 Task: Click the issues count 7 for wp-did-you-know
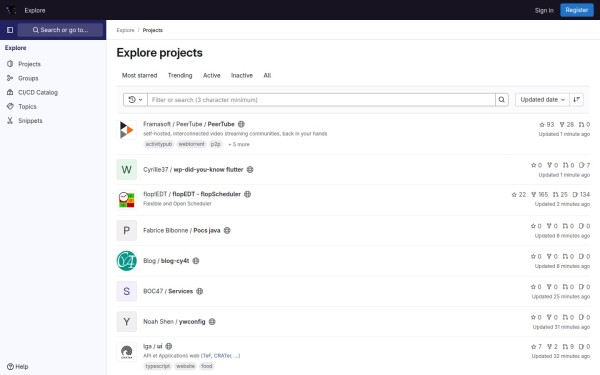pos(584,165)
